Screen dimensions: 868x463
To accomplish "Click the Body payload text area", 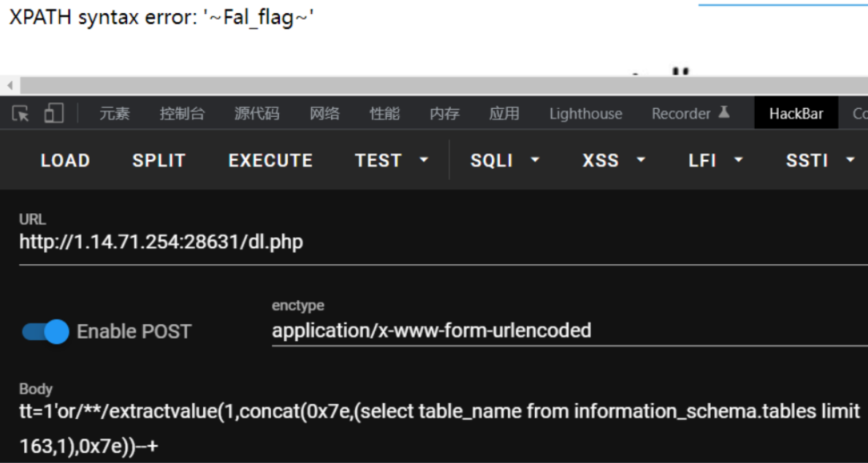I will [x=443, y=429].
